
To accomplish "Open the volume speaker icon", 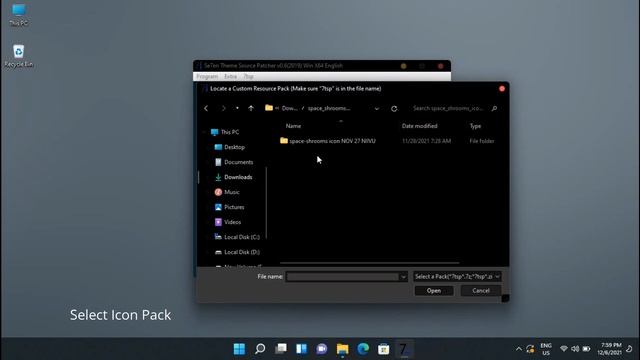I will coord(575,349).
